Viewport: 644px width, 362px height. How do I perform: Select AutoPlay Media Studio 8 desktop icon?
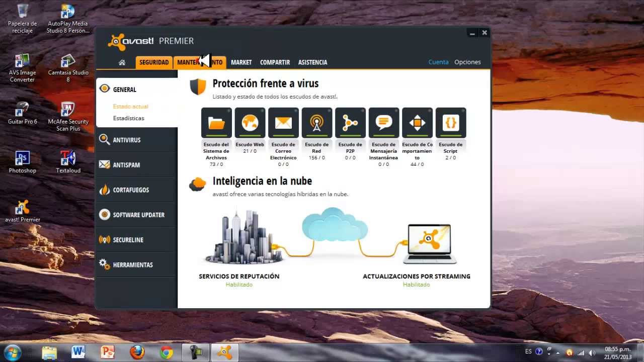68,19
